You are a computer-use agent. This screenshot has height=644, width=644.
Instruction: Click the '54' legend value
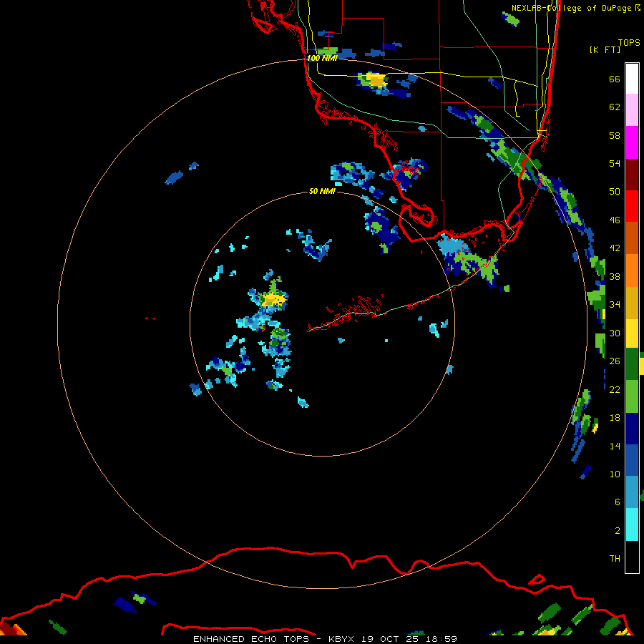pyautogui.click(x=615, y=164)
